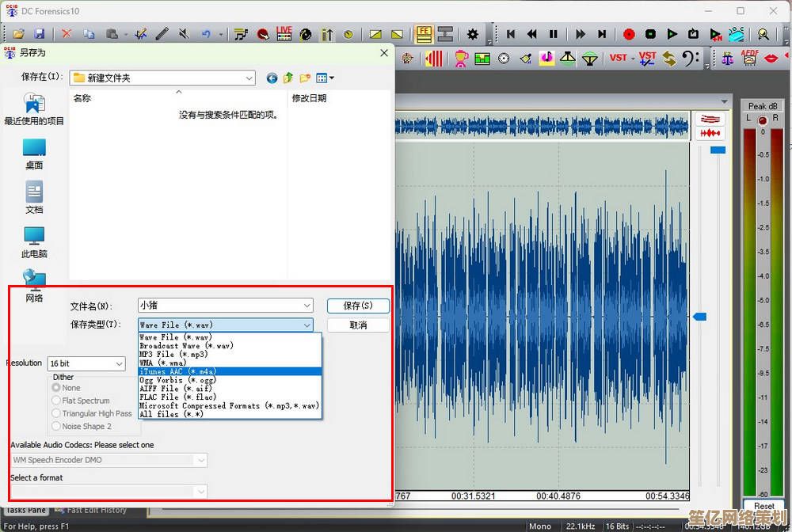
Task: Expand the 文件名 filename combo box arrow
Action: [307, 306]
